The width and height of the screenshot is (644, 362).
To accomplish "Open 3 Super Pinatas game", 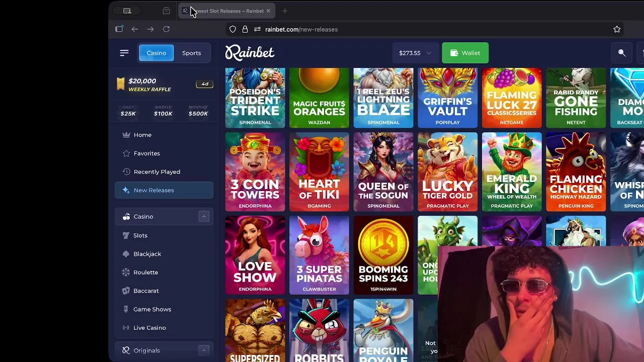I will point(319,255).
